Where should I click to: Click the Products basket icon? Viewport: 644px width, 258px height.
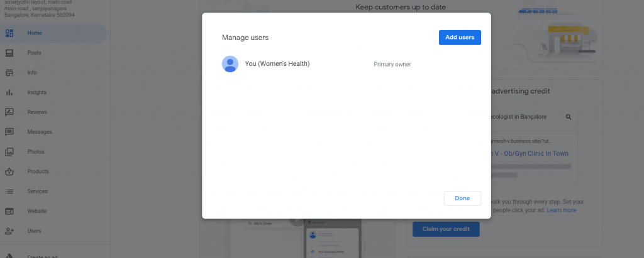click(9, 171)
